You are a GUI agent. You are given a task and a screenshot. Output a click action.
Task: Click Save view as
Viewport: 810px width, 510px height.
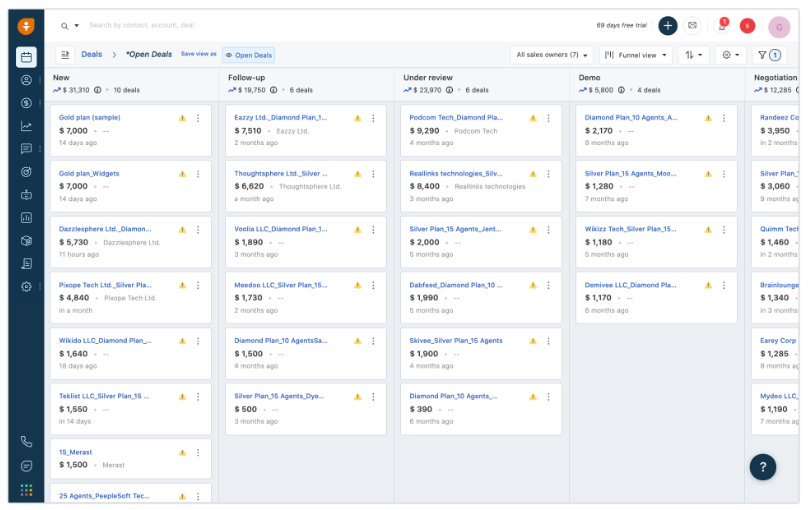pyautogui.click(x=198, y=54)
